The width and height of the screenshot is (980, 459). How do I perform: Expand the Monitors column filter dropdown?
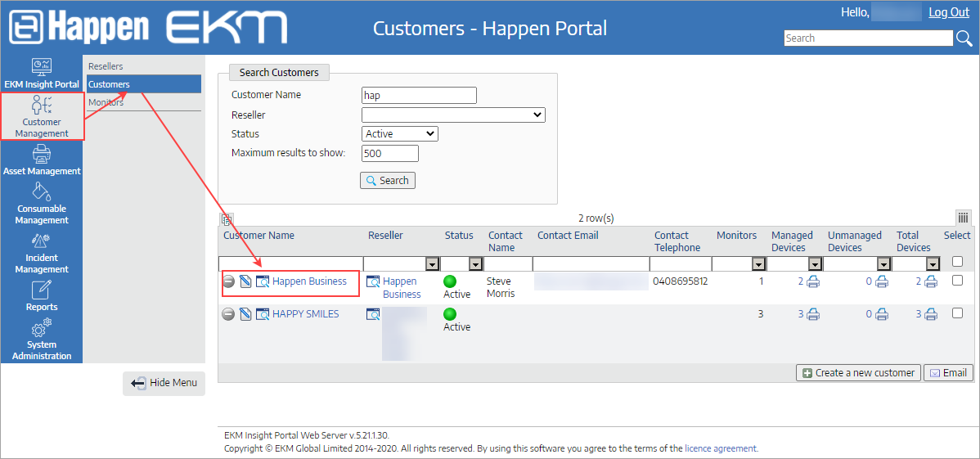(x=758, y=264)
